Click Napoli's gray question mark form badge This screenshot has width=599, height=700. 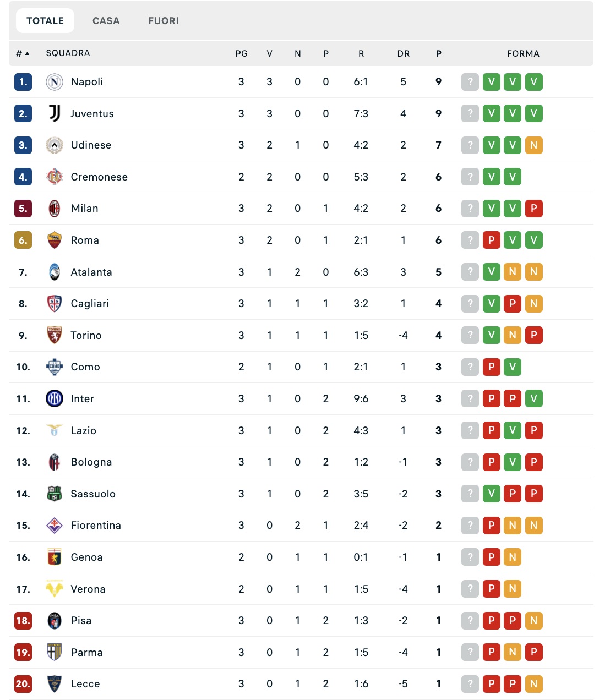pyautogui.click(x=470, y=82)
